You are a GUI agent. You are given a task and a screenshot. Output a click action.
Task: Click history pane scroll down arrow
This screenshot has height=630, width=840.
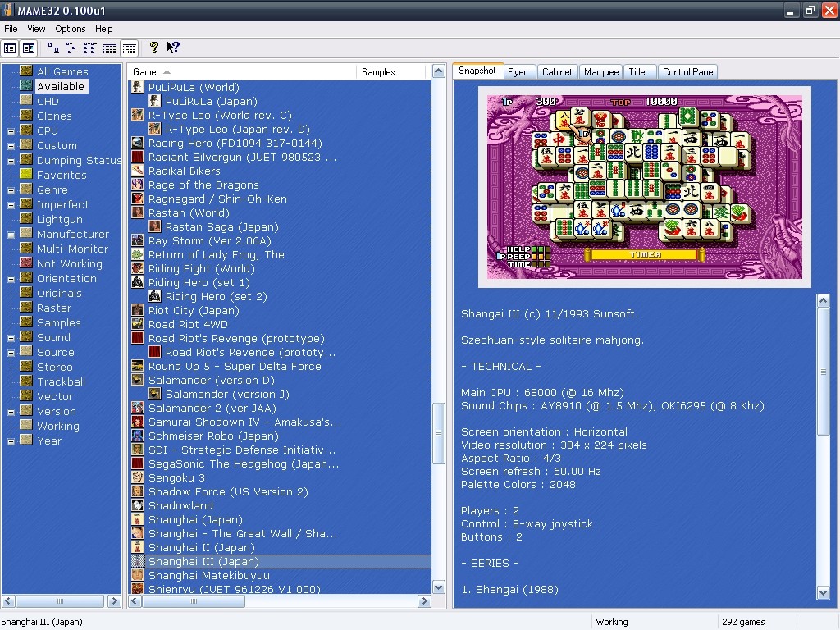824,592
